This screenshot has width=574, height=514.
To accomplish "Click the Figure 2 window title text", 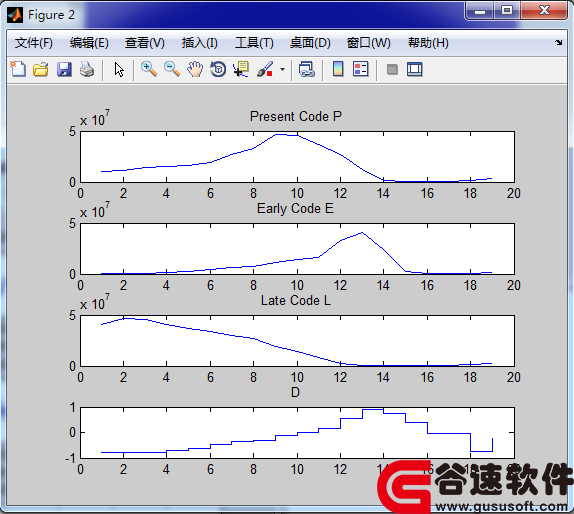I will (51, 15).
